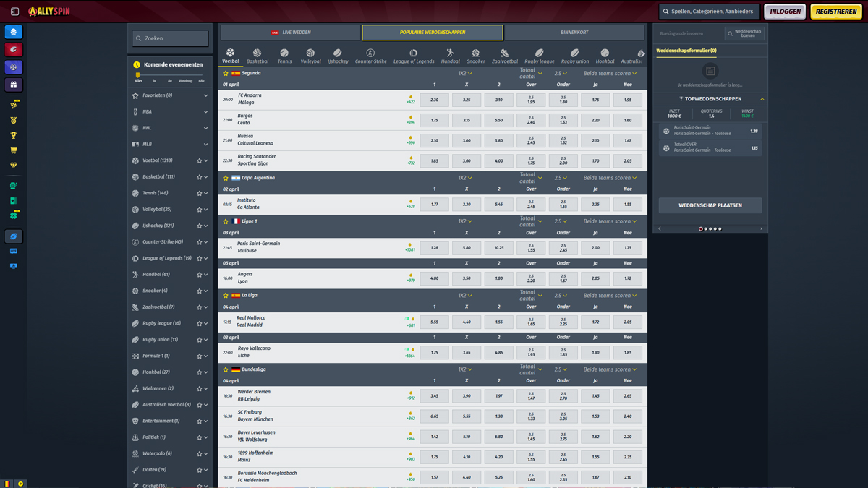Open Totaal aantal dropdown in Segunda header
The image size is (868, 488).
(x=531, y=73)
